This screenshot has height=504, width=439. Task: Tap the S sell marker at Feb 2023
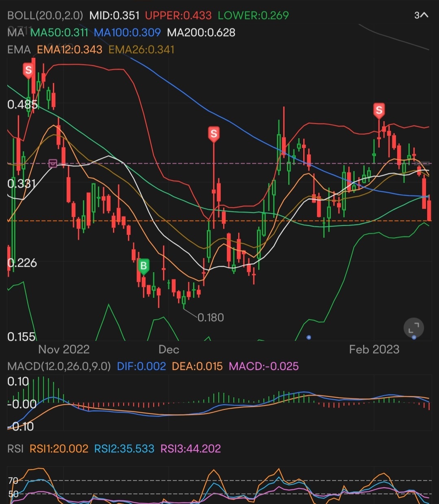click(379, 110)
